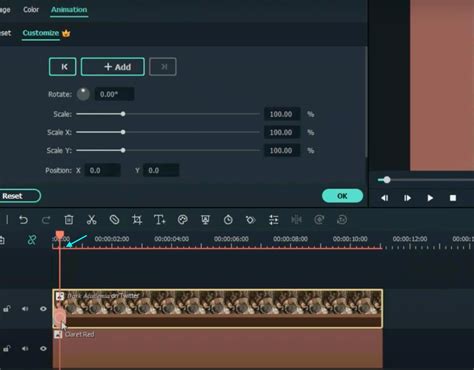Click the last circular toolbar icon
Viewport: 474px width, 370px height.
342,220
